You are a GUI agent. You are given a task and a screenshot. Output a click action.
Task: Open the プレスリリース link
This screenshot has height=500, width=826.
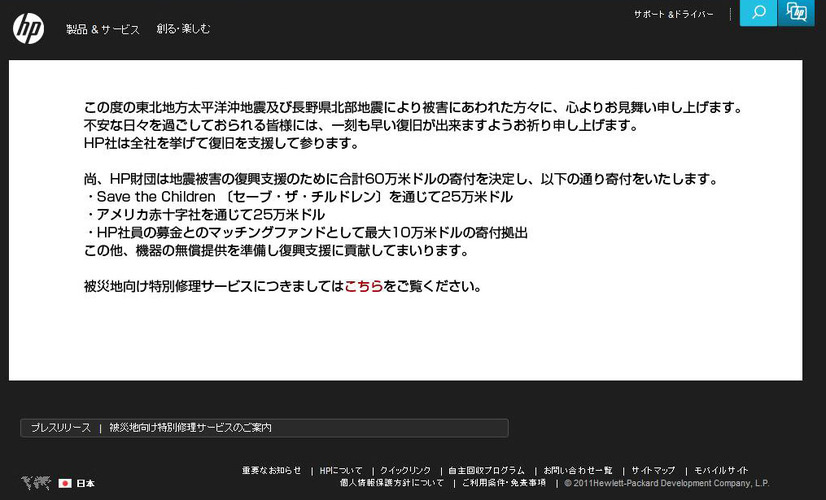pyautogui.click(x=61, y=428)
